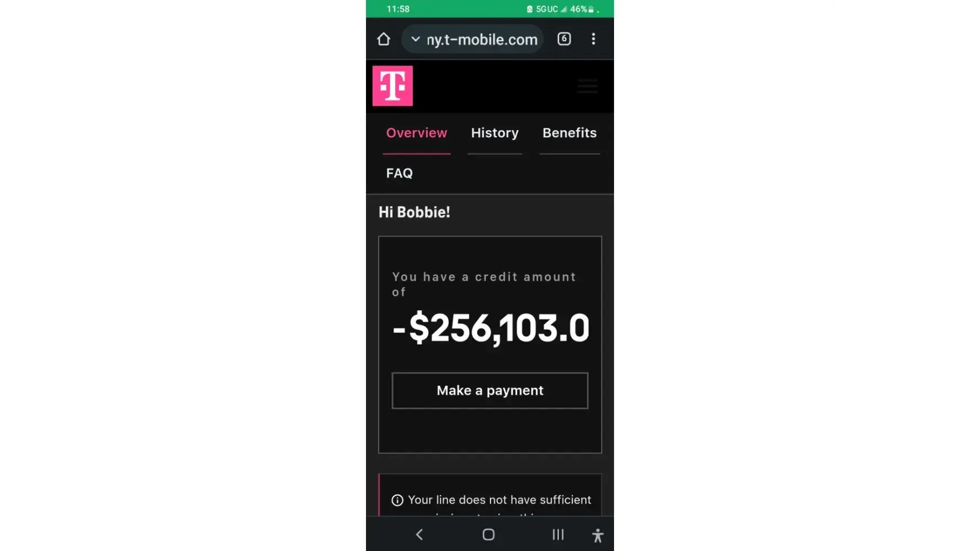This screenshot has height=551, width=980.
Task: Tap the accessibility figure icon
Action: [597, 535]
